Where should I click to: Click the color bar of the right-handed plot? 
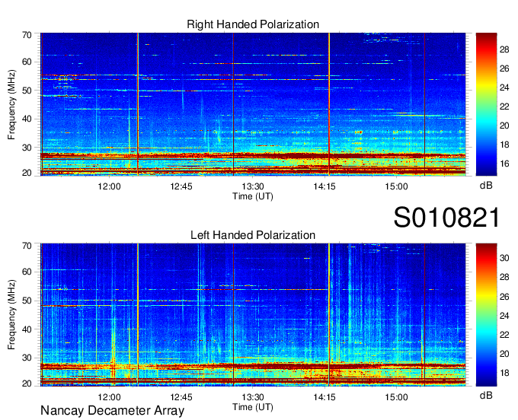[x=486, y=104]
